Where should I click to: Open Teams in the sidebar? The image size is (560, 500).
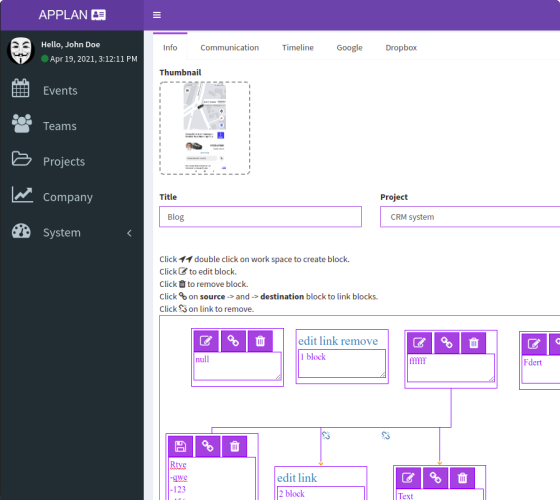[x=59, y=126]
